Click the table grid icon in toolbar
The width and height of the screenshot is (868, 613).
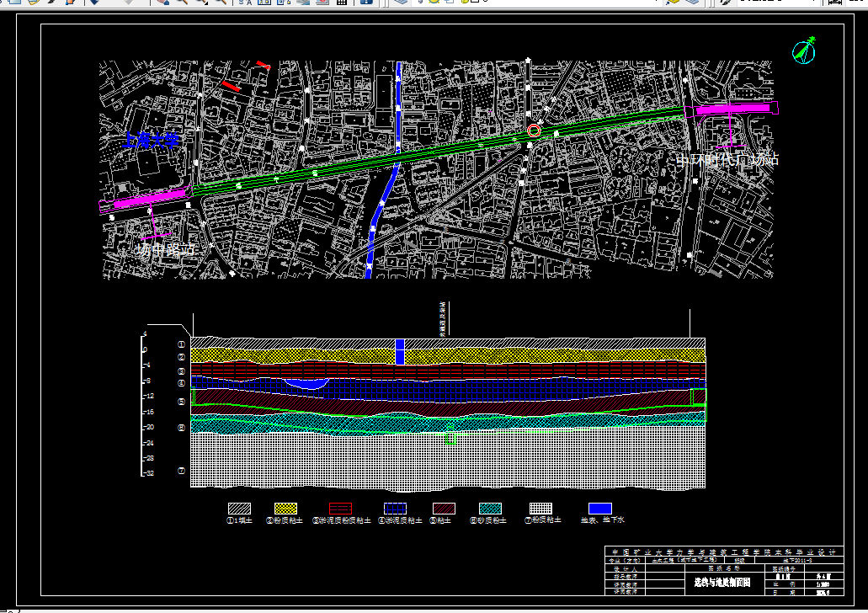(342, 3)
